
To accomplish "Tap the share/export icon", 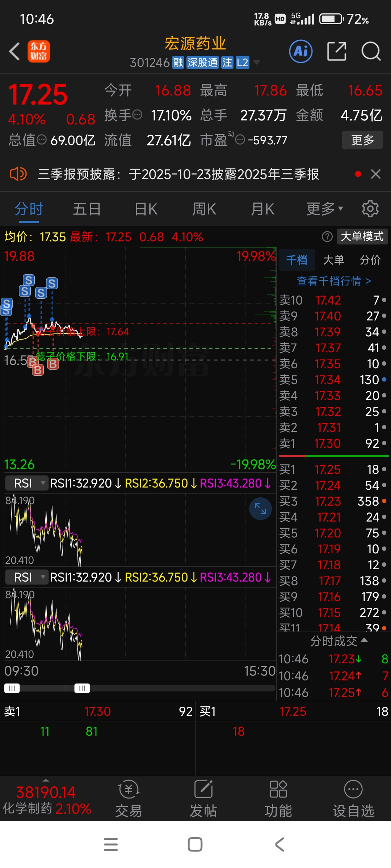I will (x=337, y=51).
